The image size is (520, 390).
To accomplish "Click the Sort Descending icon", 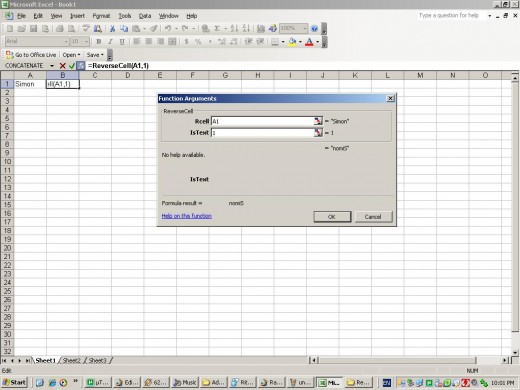I will coord(246,29).
